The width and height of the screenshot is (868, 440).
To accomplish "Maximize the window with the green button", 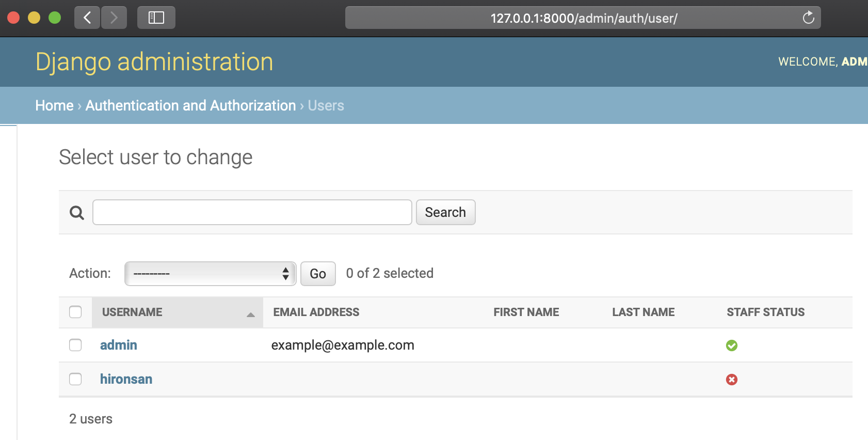I will pos(55,18).
